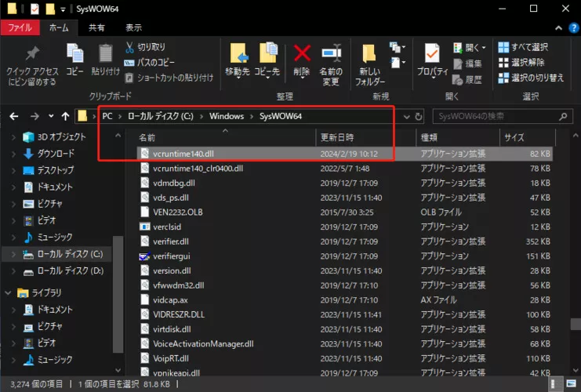
Task: Select verifiergui application
Action: [344, 256]
